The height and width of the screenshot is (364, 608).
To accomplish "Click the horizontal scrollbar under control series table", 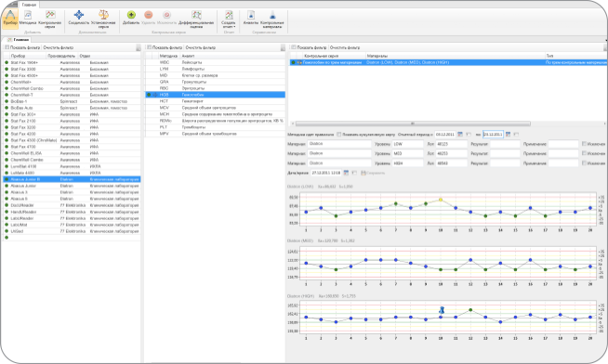I will pyautogui.click(x=413, y=123).
